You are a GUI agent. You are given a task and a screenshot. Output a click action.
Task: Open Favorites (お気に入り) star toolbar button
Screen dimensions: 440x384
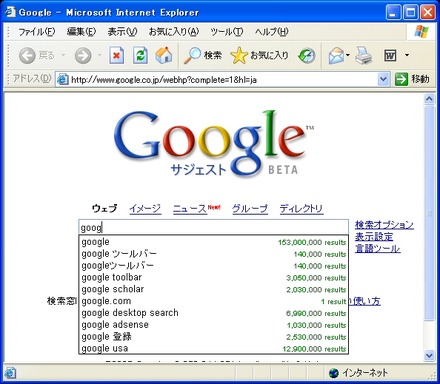(x=260, y=55)
